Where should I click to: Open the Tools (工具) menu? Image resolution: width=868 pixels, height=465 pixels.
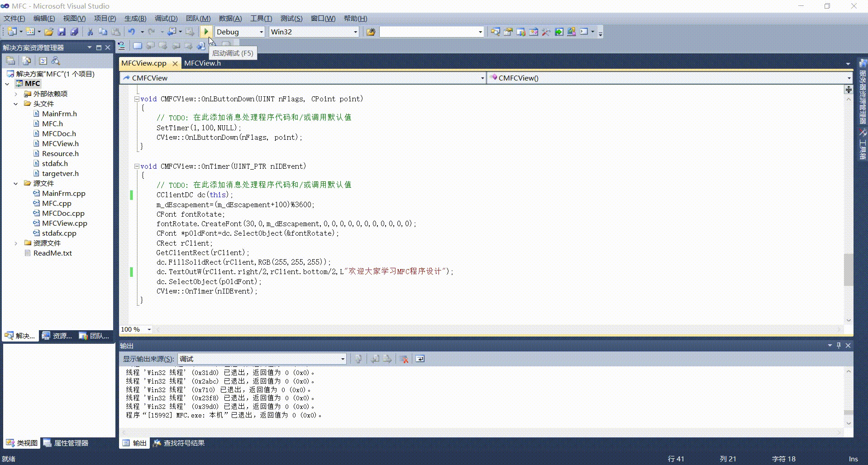click(x=261, y=19)
